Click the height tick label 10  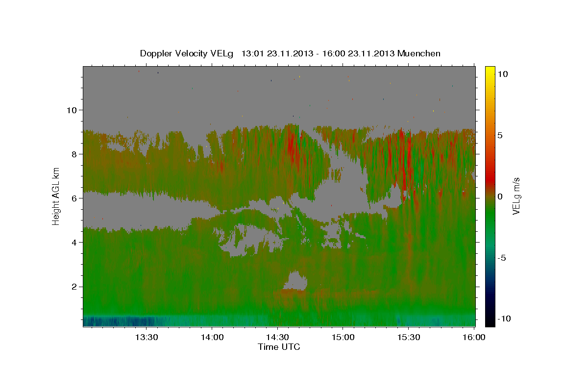click(x=72, y=110)
